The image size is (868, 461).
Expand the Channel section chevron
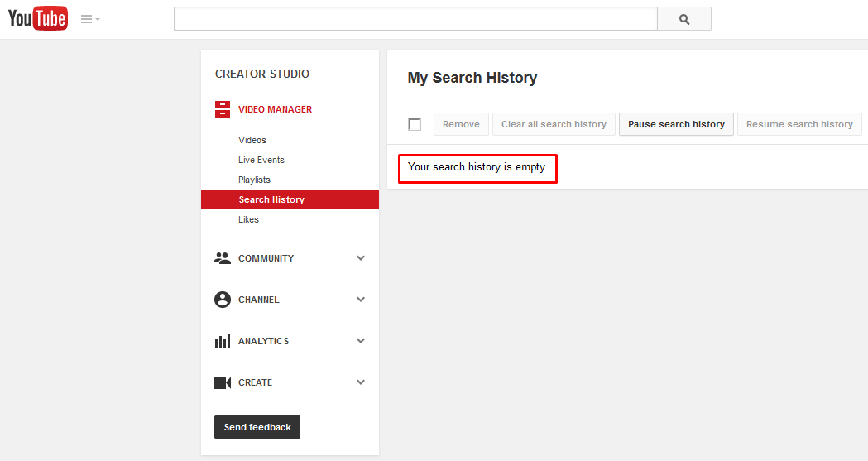(361, 300)
